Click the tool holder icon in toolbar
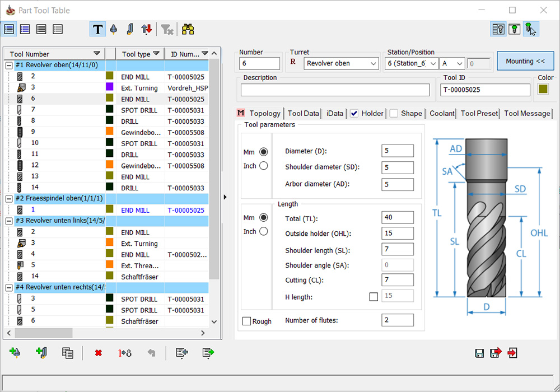 click(x=130, y=29)
